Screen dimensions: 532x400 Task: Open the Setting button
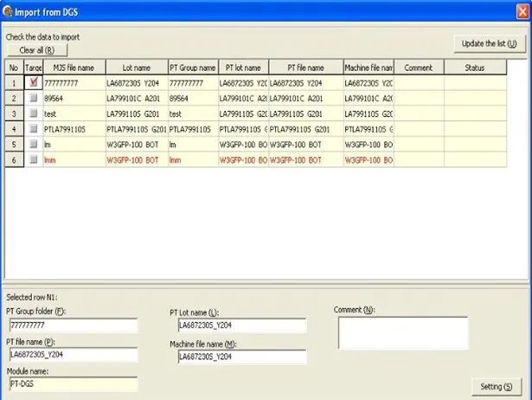(x=495, y=385)
